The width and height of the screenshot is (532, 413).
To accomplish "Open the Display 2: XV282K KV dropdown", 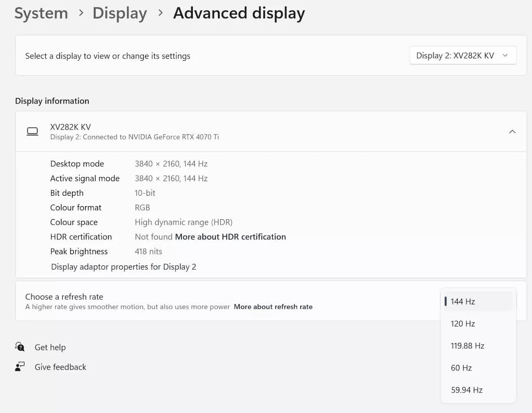I will (462, 55).
